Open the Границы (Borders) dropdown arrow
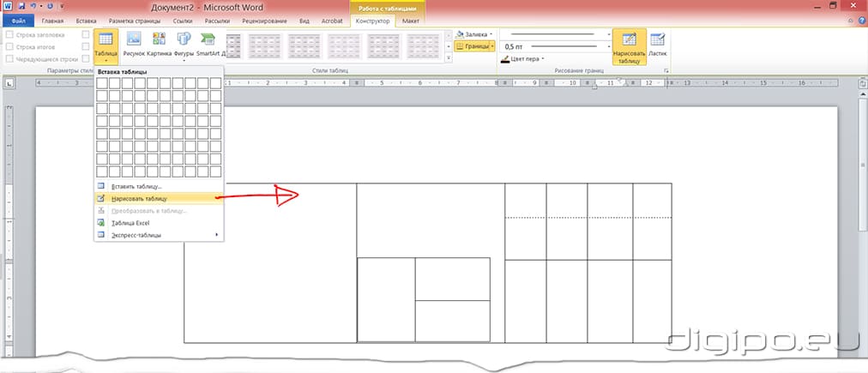868x373 pixels. (492, 46)
